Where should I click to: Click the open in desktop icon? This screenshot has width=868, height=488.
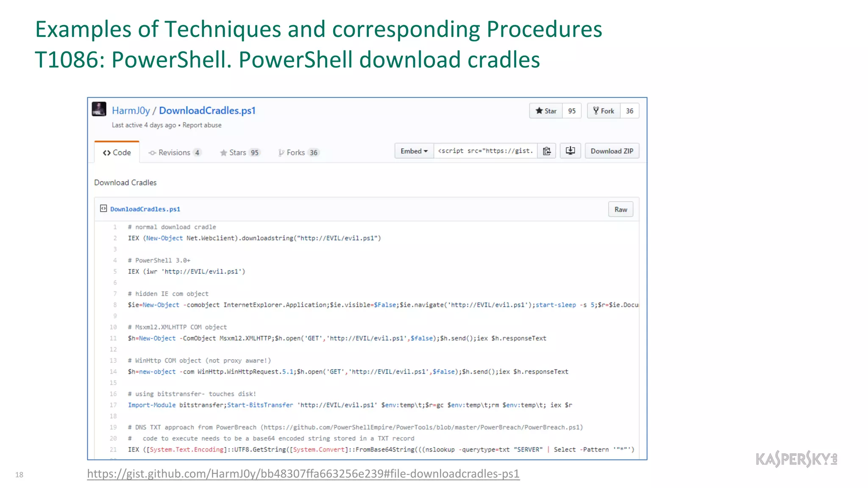[x=570, y=151]
